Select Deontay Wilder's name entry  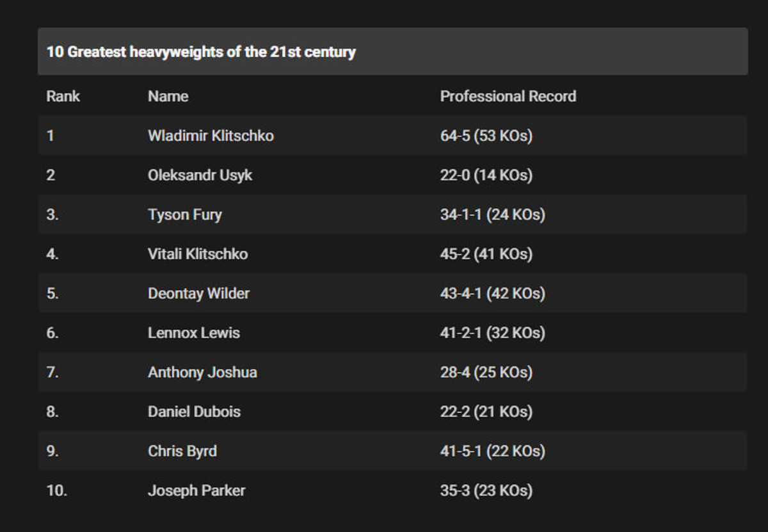(x=198, y=293)
